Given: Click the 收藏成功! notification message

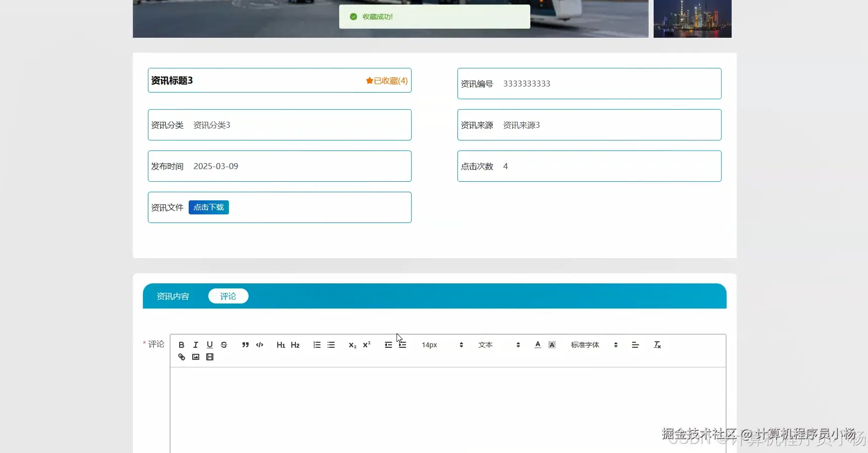Looking at the screenshot, I should [x=435, y=17].
